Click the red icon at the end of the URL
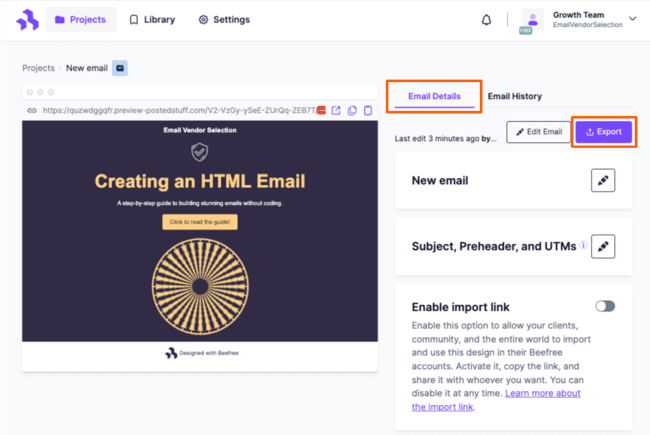 tap(321, 110)
